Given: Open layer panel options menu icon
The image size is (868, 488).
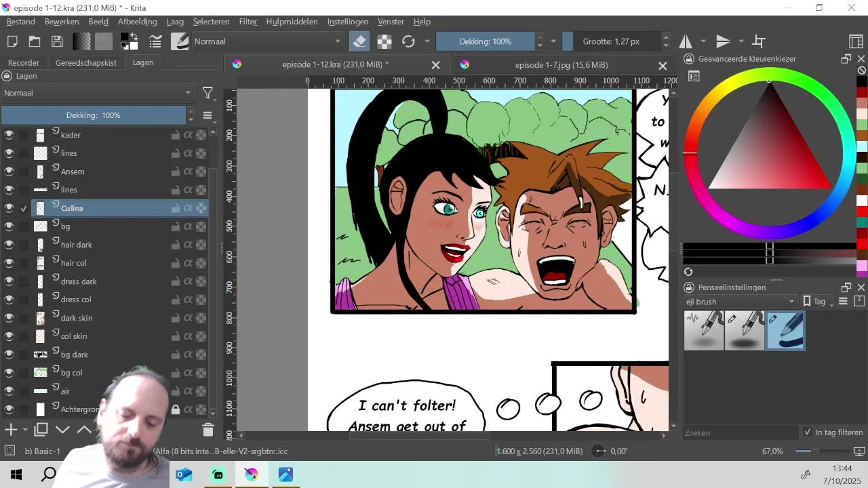Looking at the screenshot, I should pyautogui.click(x=208, y=115).
